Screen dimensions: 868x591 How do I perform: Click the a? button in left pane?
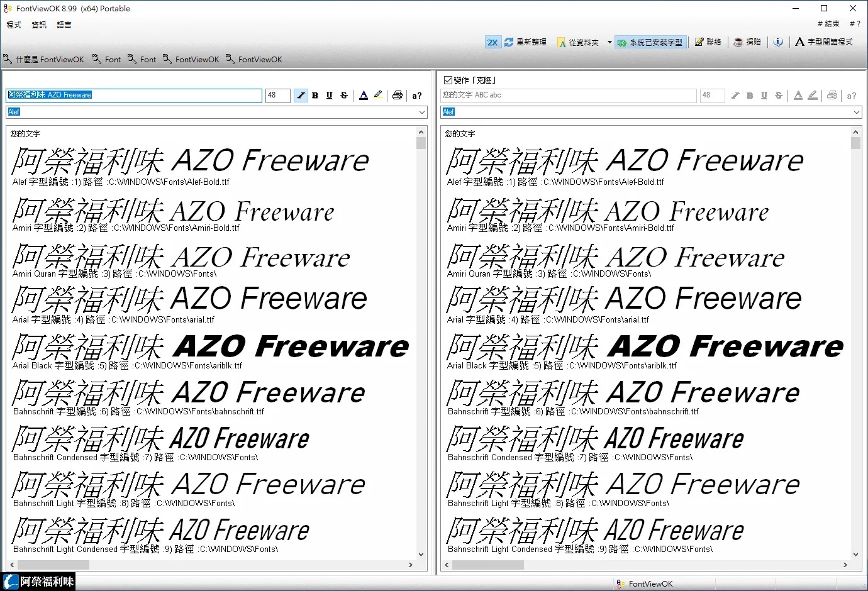[417, 96]
